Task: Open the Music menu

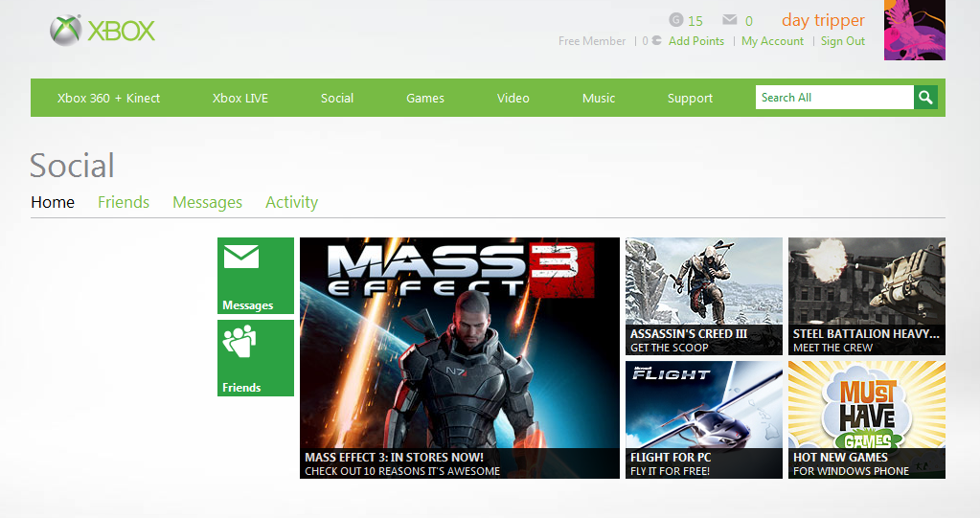Action: 599,98
